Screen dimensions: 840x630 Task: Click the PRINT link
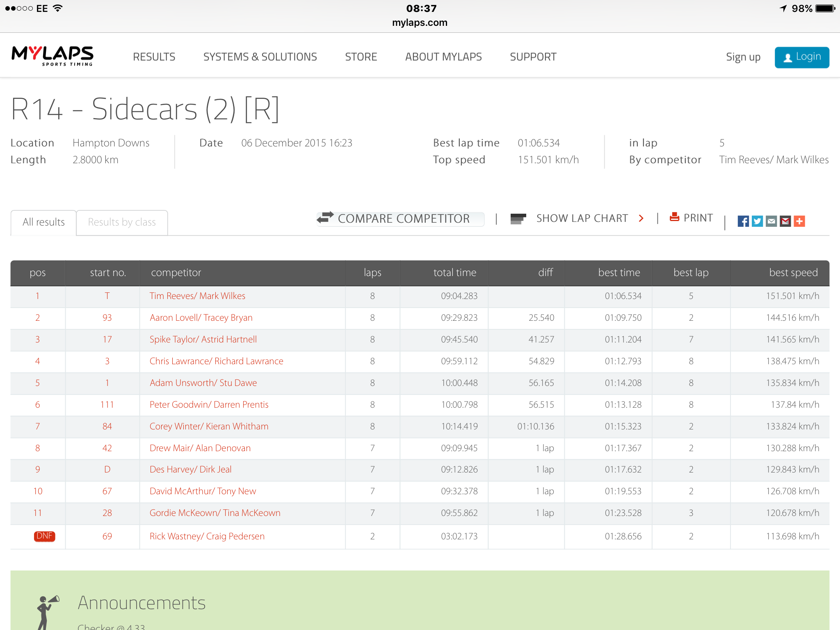[698, 218]
